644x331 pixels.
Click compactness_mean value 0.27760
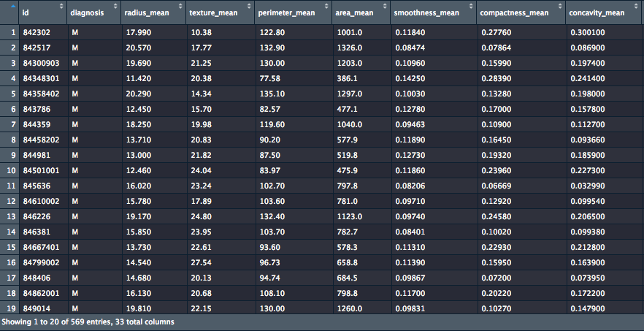[x=497, y=32]
